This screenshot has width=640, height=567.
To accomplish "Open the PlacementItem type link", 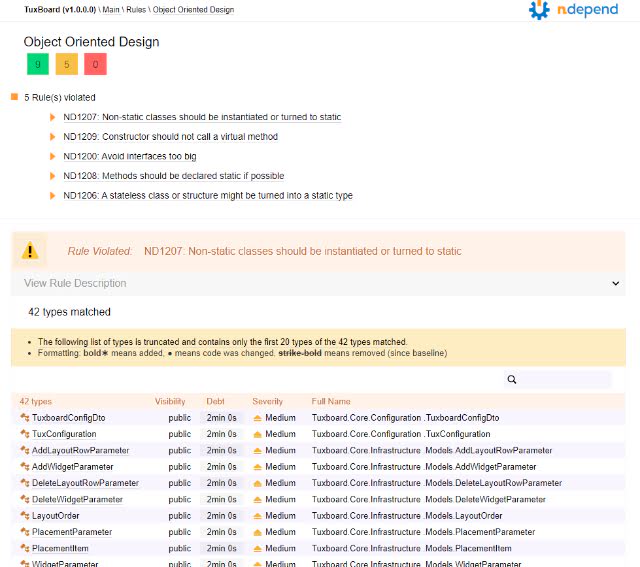I will pyautogui.click(x=60, y=548).
